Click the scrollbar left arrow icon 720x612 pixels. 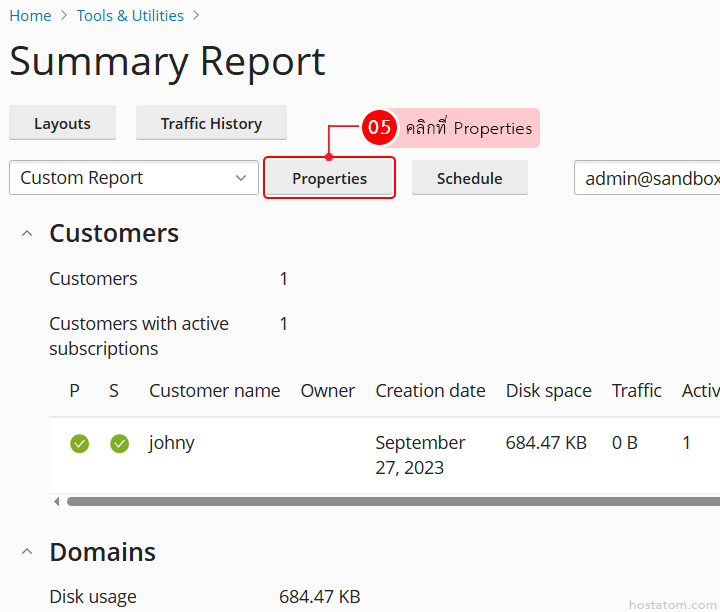tap(56, 501)
